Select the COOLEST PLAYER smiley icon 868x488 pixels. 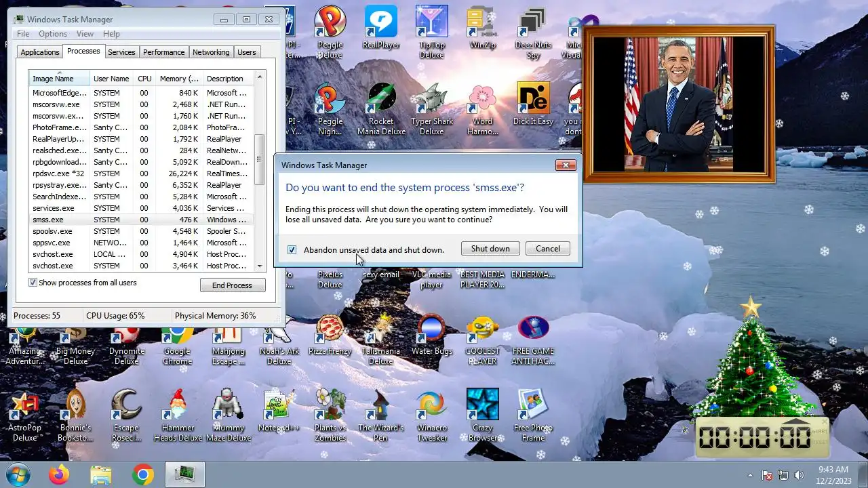483,339
